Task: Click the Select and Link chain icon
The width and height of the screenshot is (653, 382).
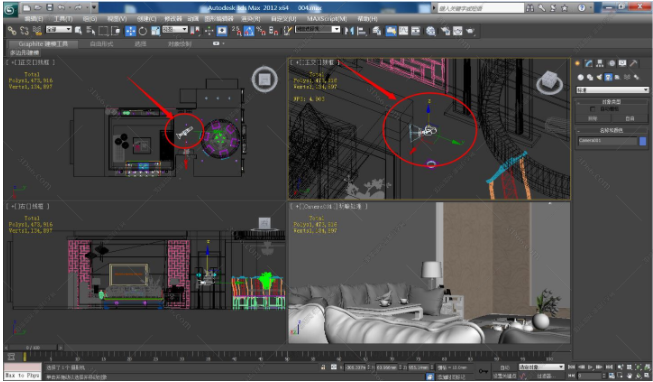Action: click(x=12, y=31)
